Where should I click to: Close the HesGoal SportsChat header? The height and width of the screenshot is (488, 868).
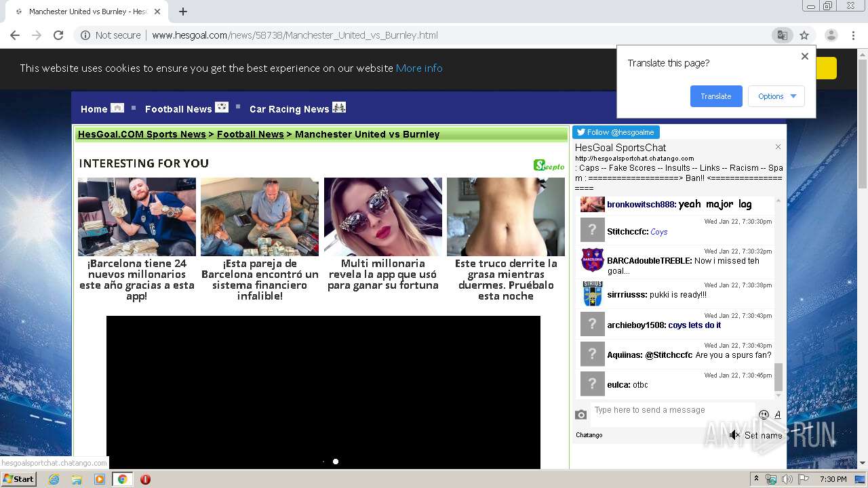point(778,146)
